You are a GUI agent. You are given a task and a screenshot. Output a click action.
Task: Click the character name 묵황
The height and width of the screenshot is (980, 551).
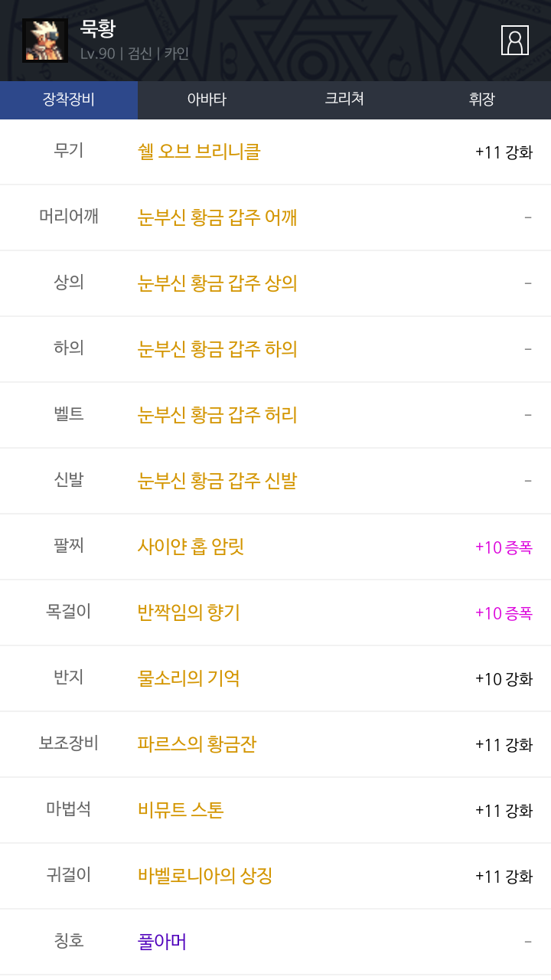(98, 29)
